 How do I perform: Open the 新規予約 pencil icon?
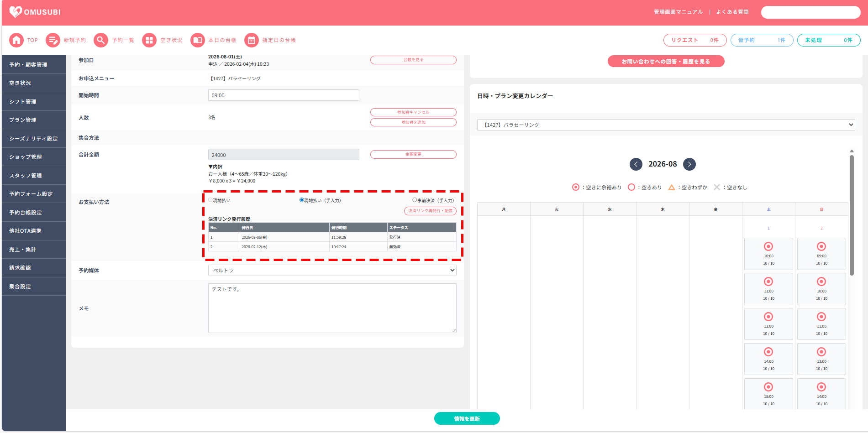click(x=53, y=40)
